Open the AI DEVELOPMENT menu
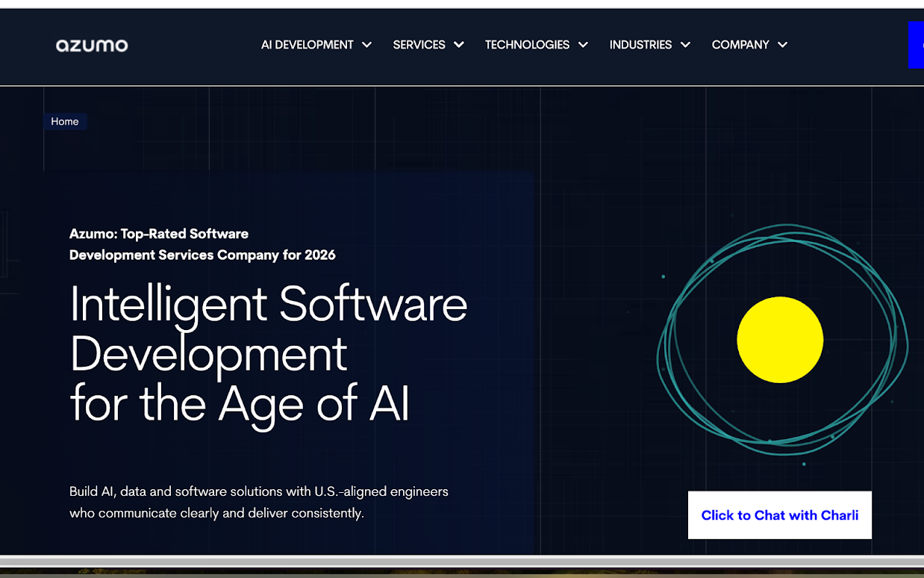 tap(308, 45)
